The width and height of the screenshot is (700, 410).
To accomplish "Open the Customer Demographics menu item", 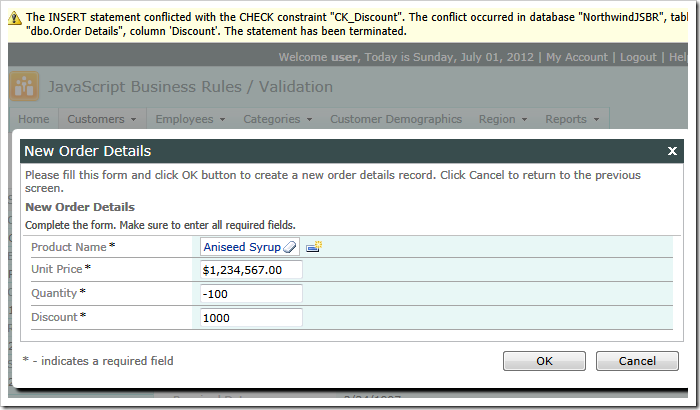I will 396,119.
